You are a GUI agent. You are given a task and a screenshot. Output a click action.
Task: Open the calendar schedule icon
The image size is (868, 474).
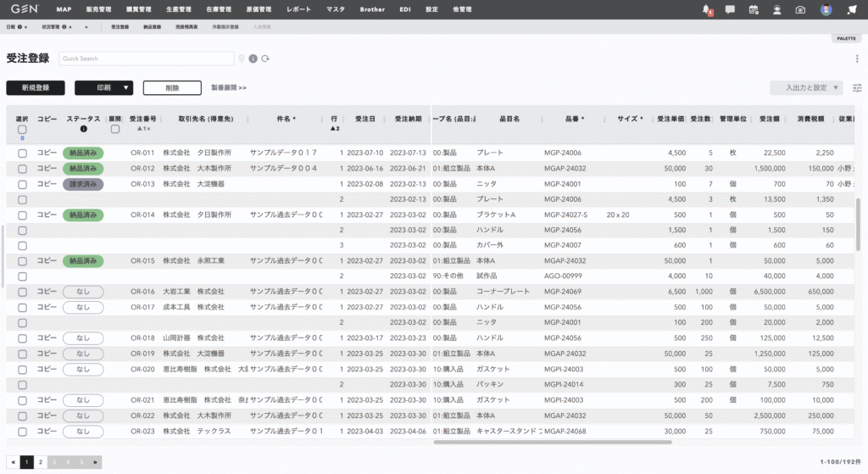[754, 9]
